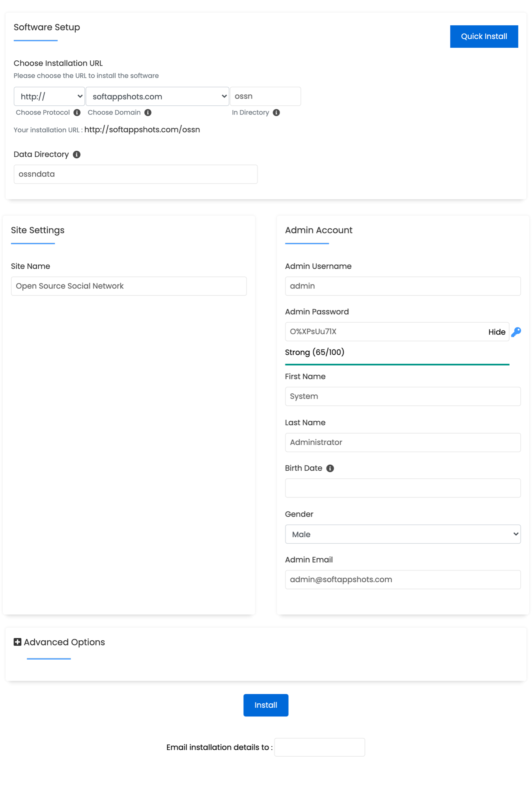Click the Install button
532x789 pixels.
(266, 705)
